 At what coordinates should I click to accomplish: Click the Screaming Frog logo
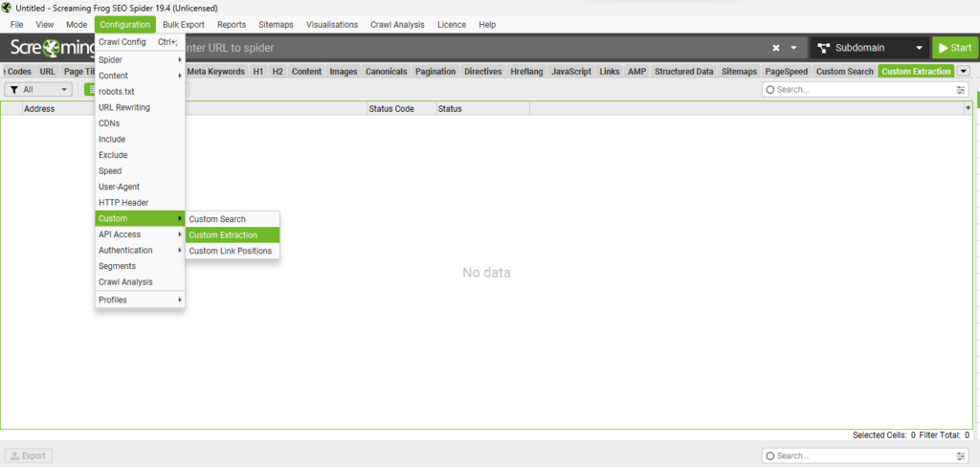coord(52,48)
